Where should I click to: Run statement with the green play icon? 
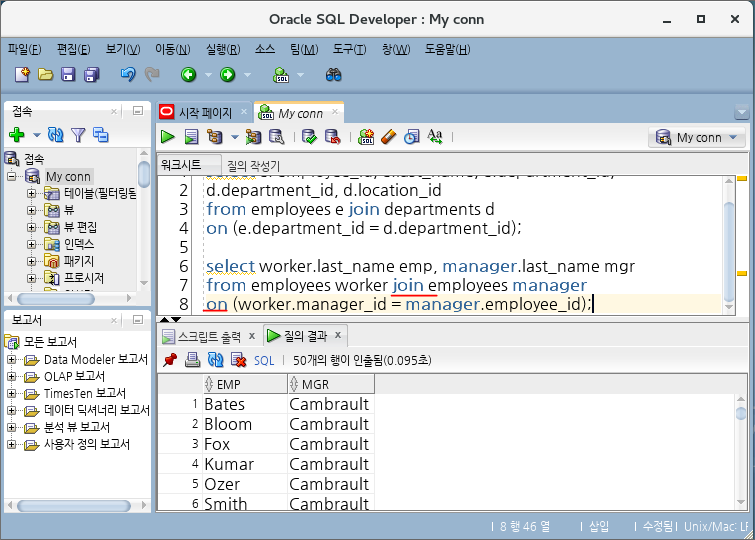(168, 137)
